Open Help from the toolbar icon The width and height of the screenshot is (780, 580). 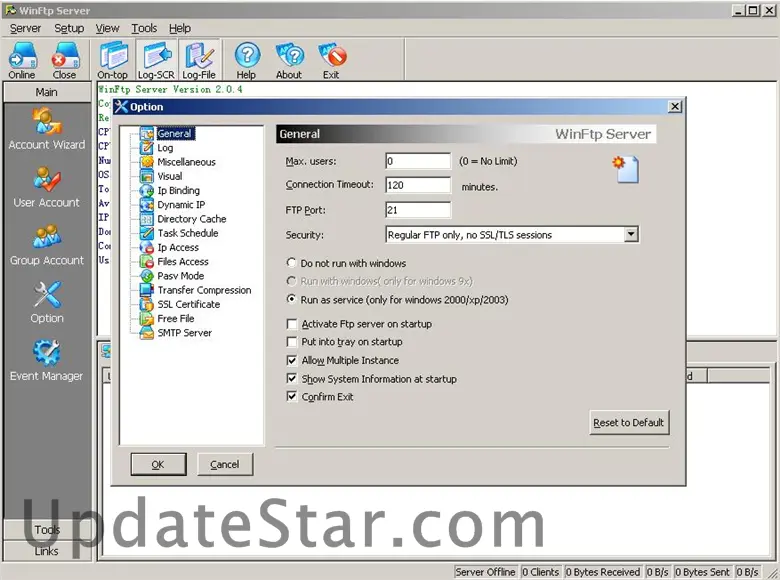click(x=246, y=61)
